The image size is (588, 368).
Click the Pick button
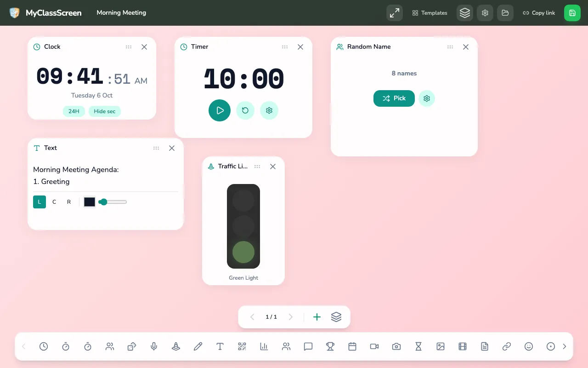tap(394, 98)
